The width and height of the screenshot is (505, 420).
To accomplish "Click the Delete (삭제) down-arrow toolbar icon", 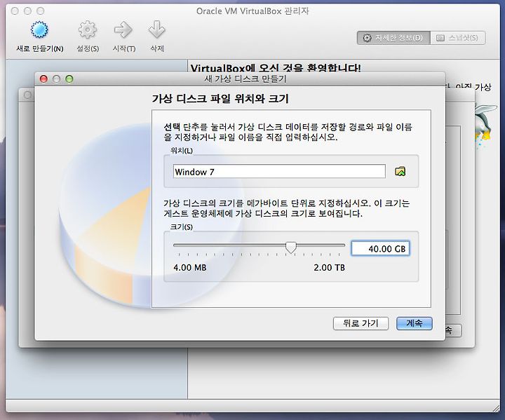I will click(157, 30).
